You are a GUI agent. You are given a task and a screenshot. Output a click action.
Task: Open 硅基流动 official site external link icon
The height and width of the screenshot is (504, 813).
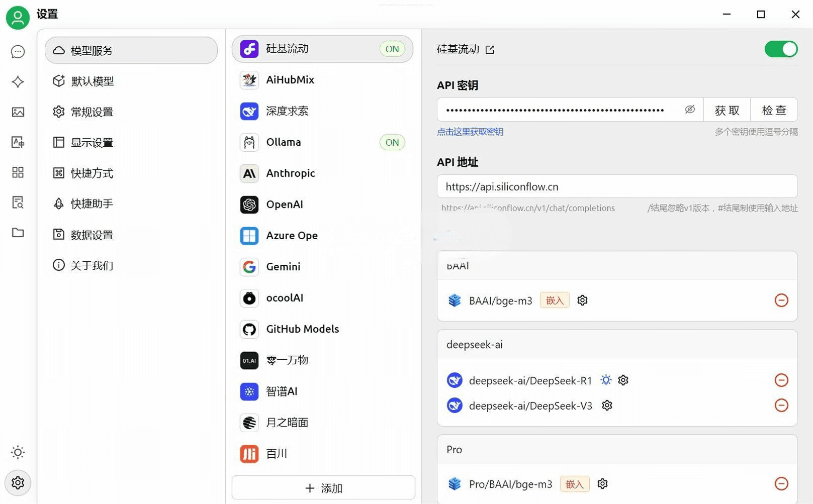pos(490,50)
